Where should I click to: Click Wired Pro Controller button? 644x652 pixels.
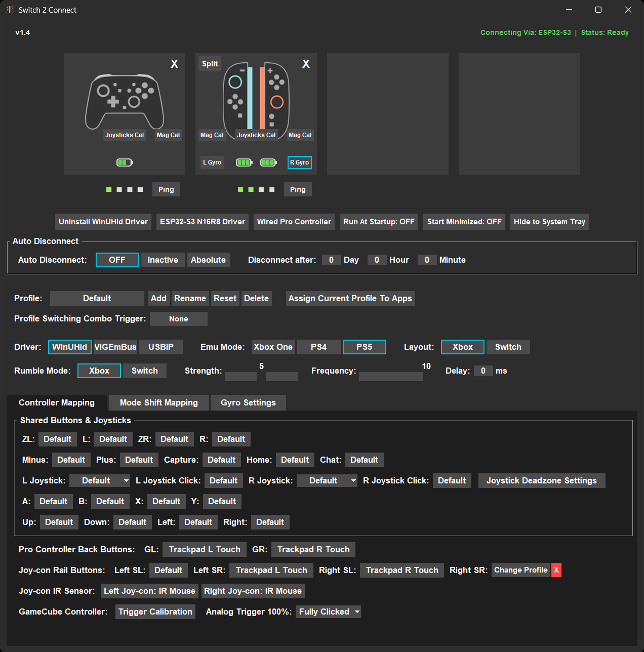pyautogui.click(x=294, y=222)
